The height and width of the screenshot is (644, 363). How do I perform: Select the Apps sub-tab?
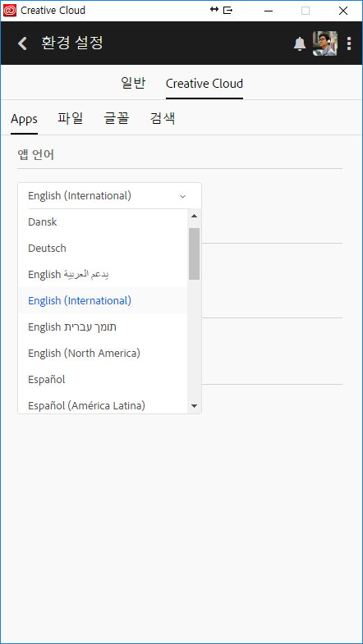25,119
